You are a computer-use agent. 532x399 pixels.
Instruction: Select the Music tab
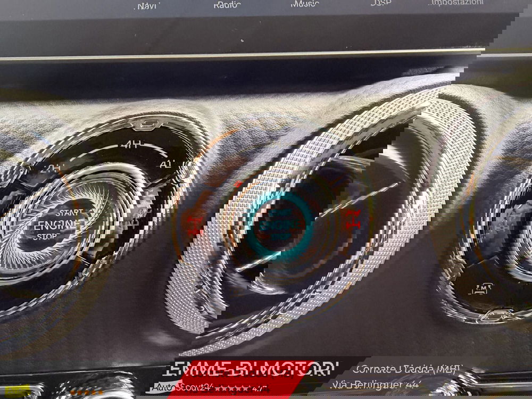click(x=305, y=4)
